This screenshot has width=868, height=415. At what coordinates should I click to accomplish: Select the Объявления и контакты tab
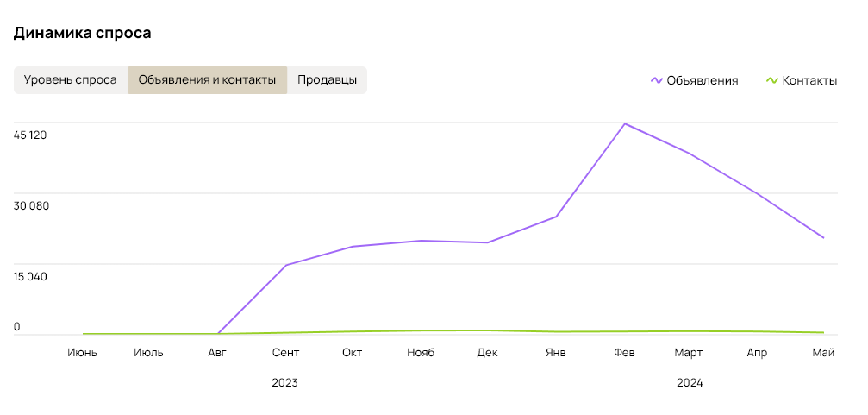point(207,80)
